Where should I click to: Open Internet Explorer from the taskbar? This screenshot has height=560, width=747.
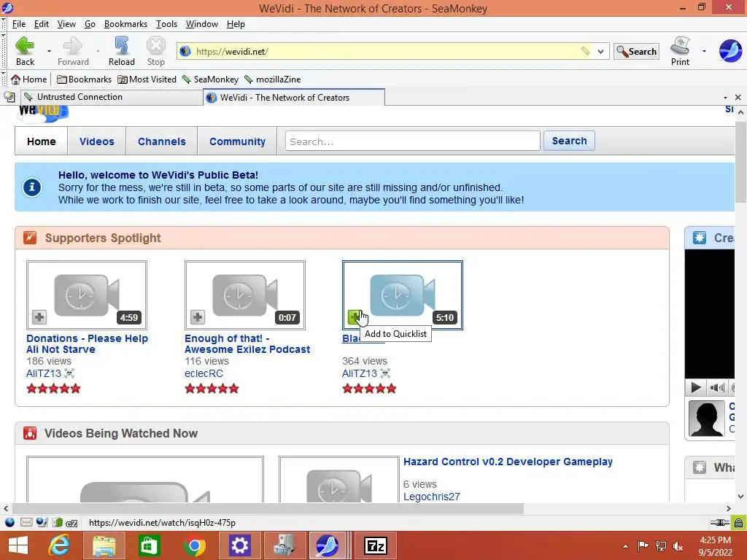point(59,545)
